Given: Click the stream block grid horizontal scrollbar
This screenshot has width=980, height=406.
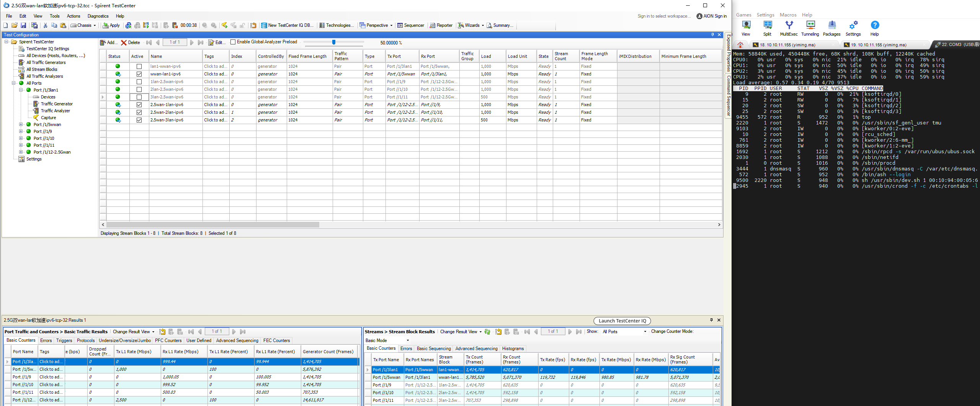Looking at the screenshot, I should 213,225.
